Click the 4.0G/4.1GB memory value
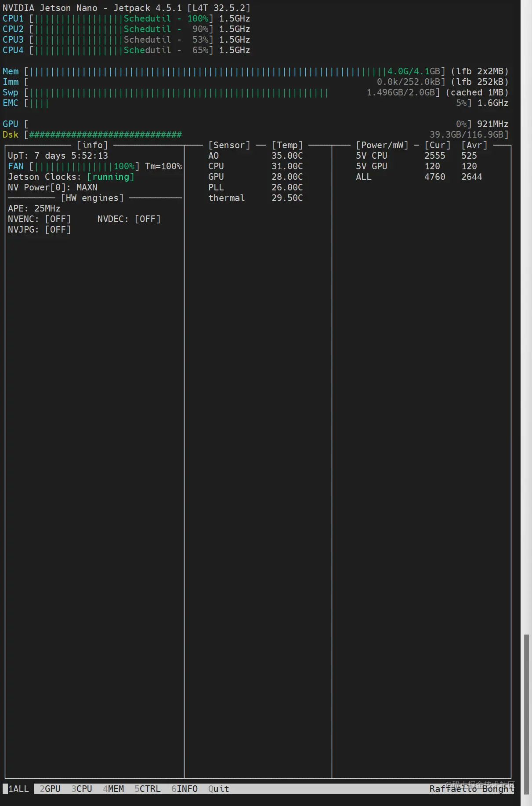Viewport: 532px width, 806px height. pyautogui.click(x=414, y=71)
